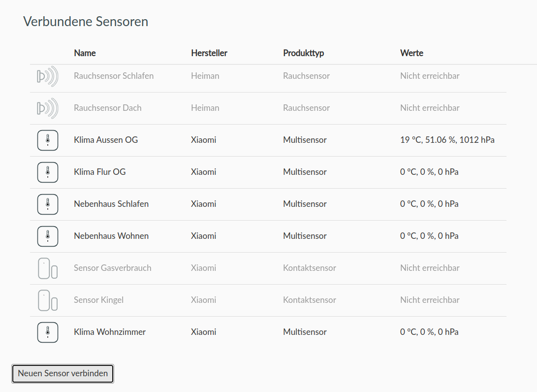The height and width of the screenshot is (392, 537).
Task: Click the contact sensor icon for Sensor Gasverbrauch
Action: pyautogui.click(x=48, y=268)
